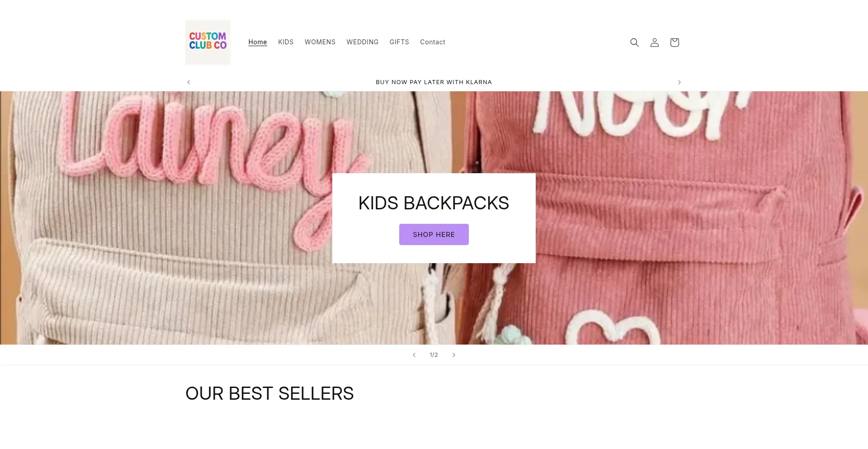Open the Home menu link
Screen dimensions: 868x449
(x=258, y=42)
